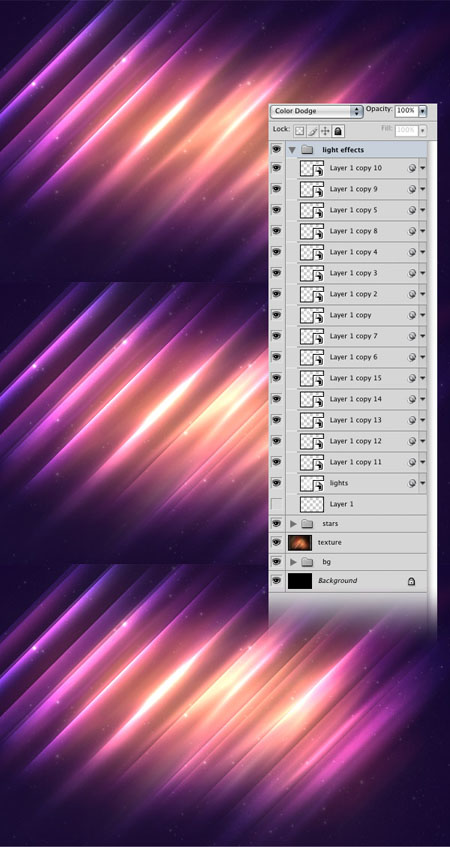Expand smart filters on lights layer

coord(422,483)
